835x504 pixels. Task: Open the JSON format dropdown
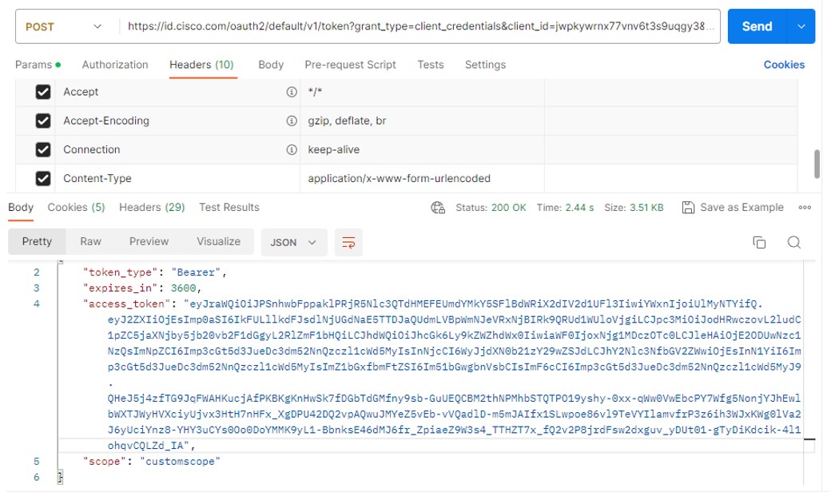pyautogui.click(x=293, y=243)
